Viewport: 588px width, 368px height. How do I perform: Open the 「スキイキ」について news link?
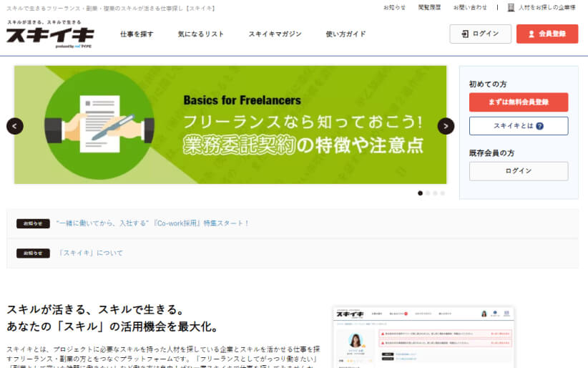coord(90,253)
